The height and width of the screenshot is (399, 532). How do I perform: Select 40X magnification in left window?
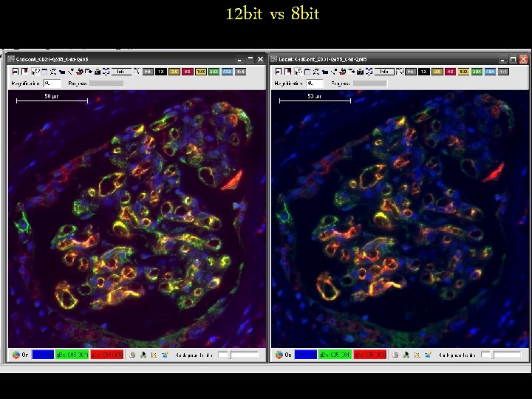click(x=227, y=72)
